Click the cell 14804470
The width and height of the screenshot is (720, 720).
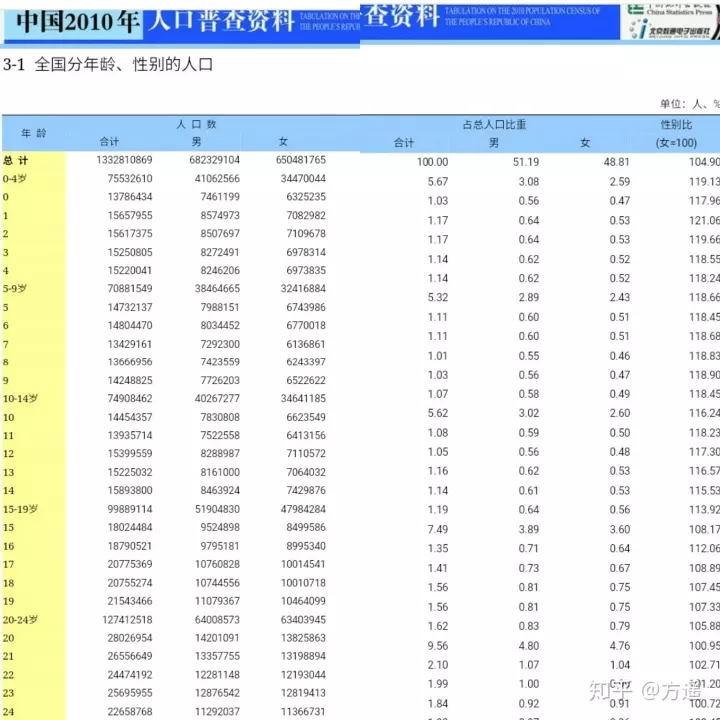[130, 325]
